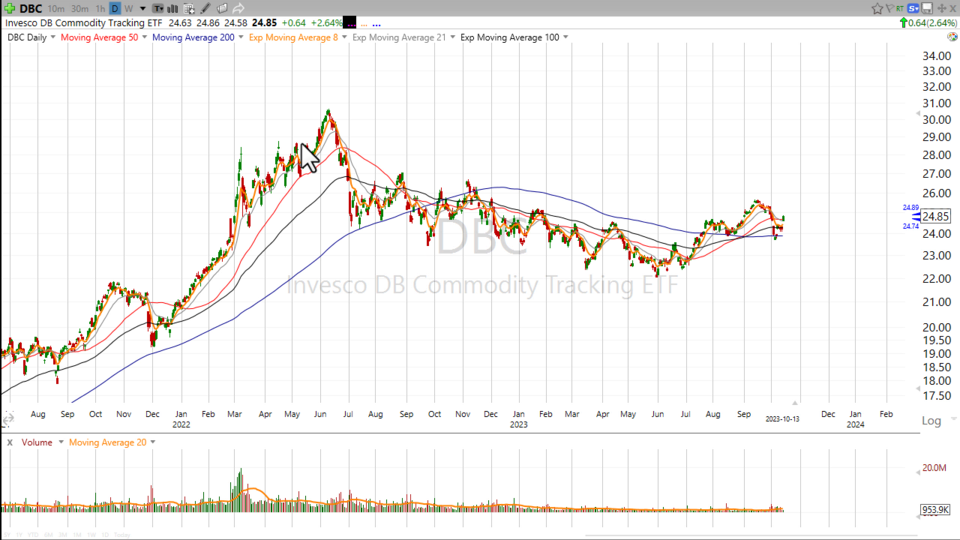Viewport: 960px width, 540px height.
Task: Click the bar chart plot style icon
Action: click(173, 9)
